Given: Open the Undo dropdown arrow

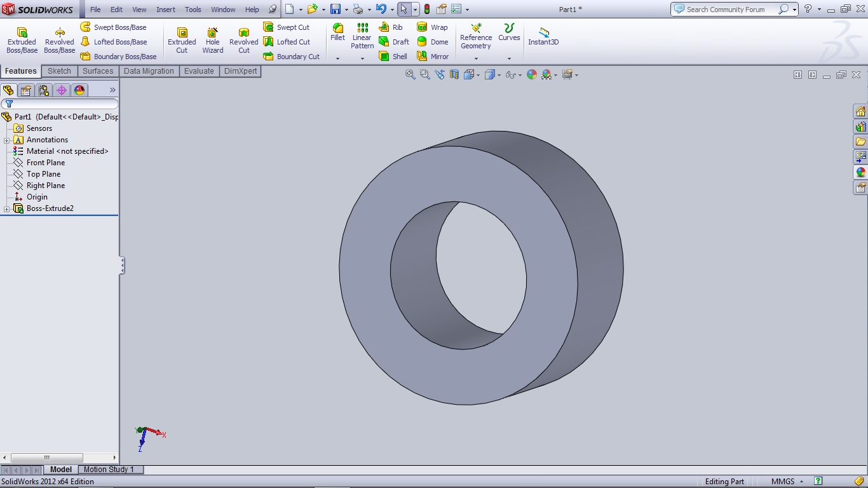Looking at the screenshot, I should point(392,10).
